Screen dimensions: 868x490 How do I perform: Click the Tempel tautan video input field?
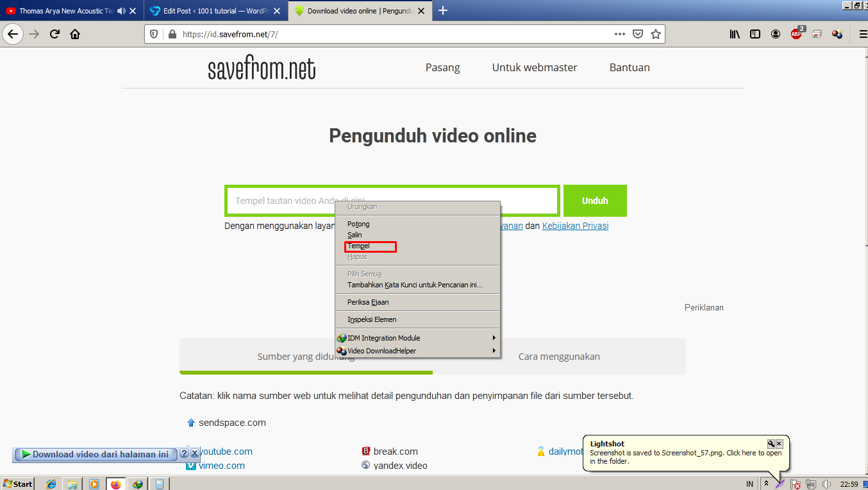point(392,201)
